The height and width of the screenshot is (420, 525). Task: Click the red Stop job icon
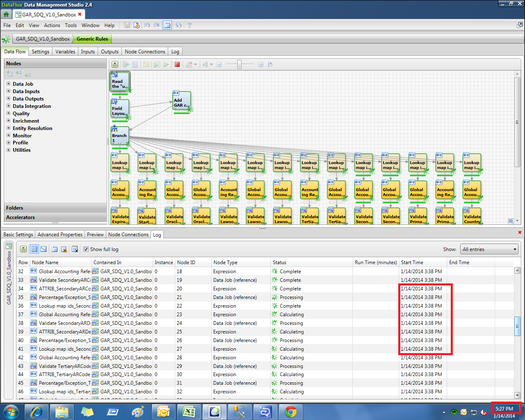(177, 64)
